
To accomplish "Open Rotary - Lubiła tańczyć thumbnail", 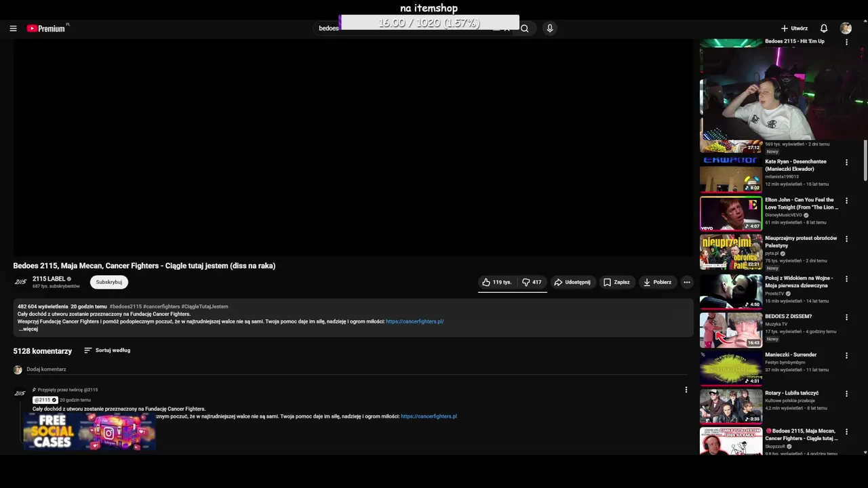I will click(731, 406).
